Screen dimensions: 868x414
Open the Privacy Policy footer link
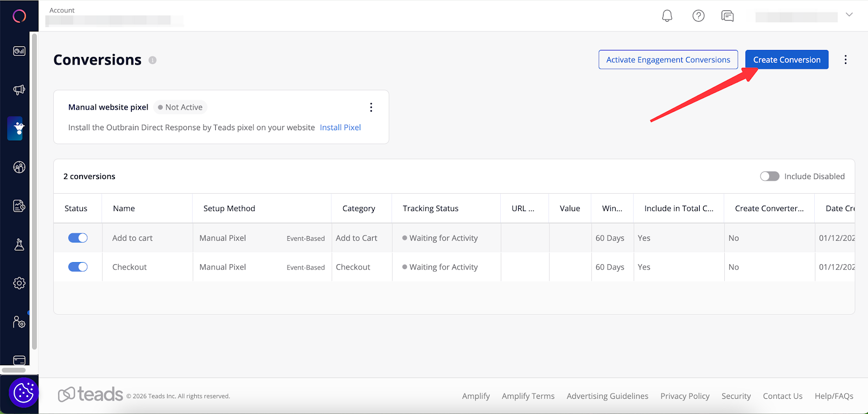tap(685, 396)
